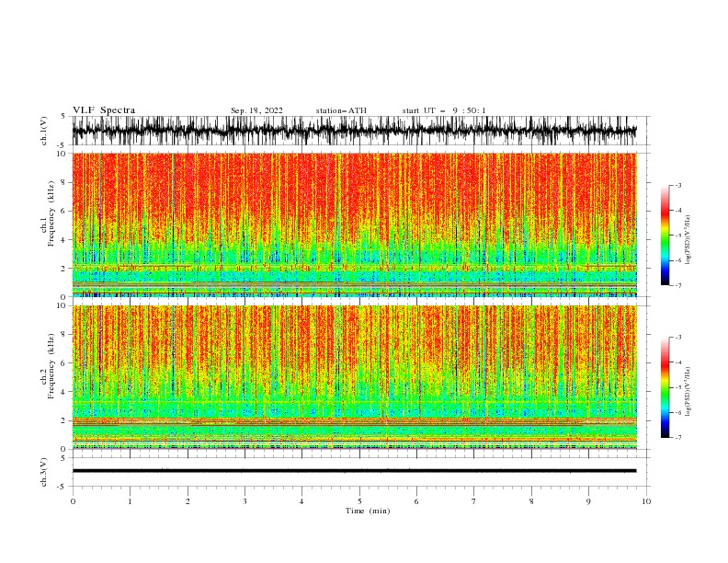The image size is (728, 563).
Task: Click the 'VLF Spectra' title text
Action: coord(104,110)
